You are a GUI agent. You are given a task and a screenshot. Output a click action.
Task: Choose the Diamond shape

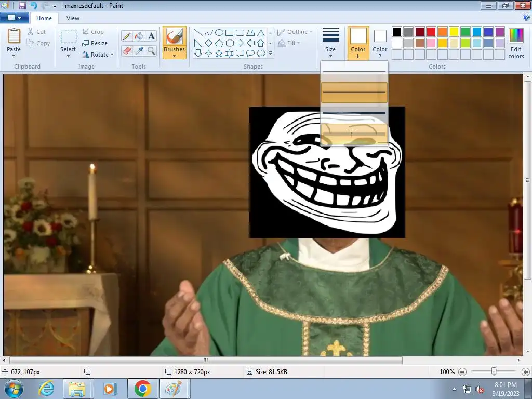pyautogui.click(x=209, y=43)
